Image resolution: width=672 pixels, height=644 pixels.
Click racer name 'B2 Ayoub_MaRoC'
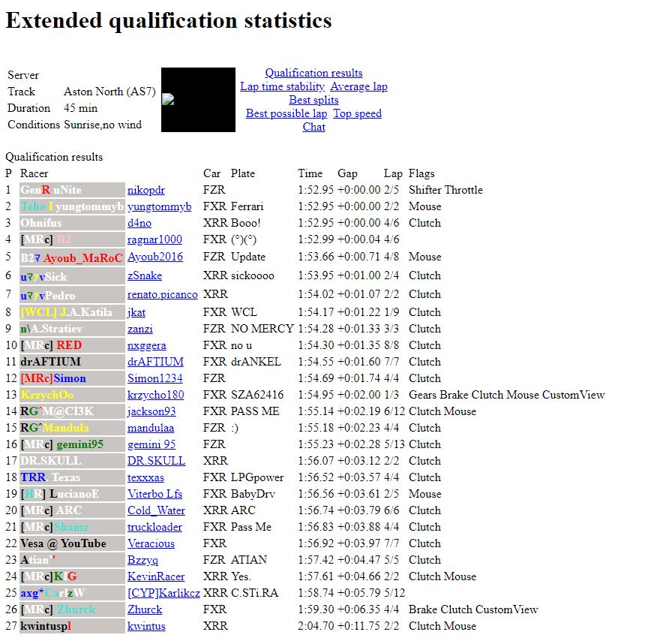[x=71, y=258]
